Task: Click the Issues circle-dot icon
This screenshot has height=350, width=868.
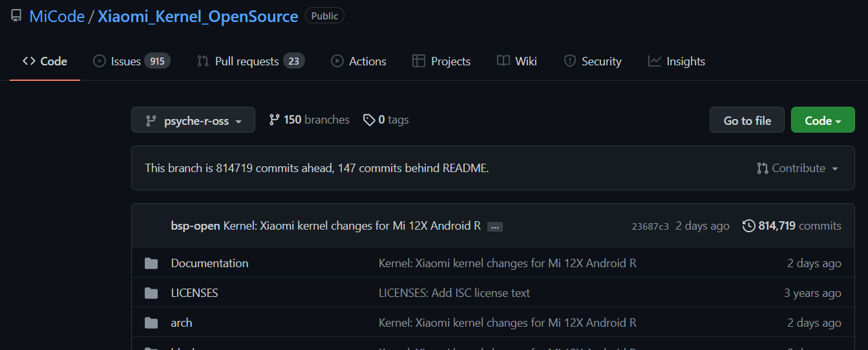Action: tap(100, 61)
